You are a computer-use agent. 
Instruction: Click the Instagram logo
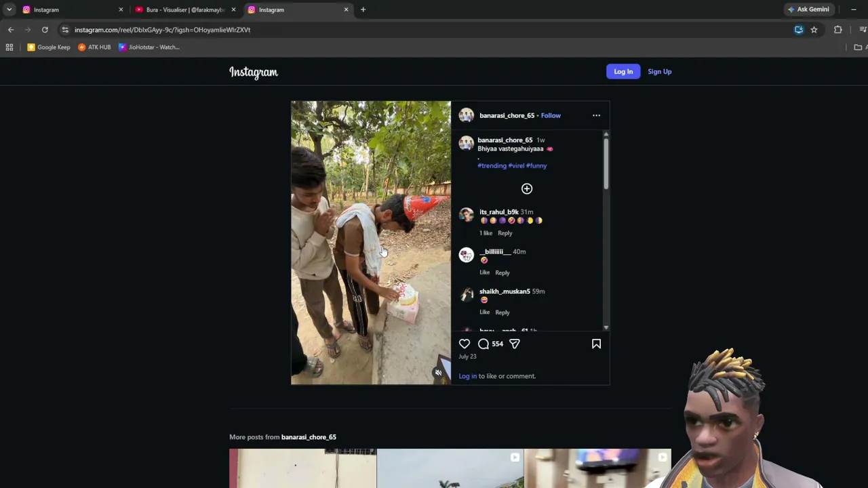tap(254, 72)
